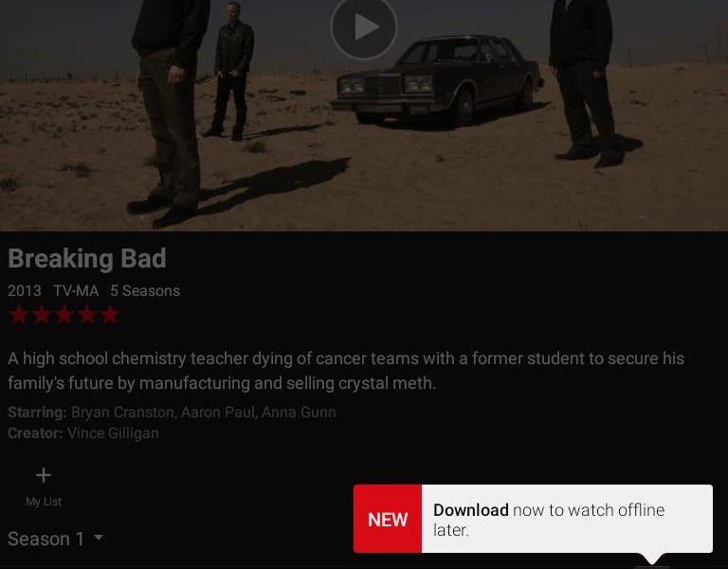Select Aaron Paul in Starring list
The image size is (728, 569).
click(x=218, y=413)
